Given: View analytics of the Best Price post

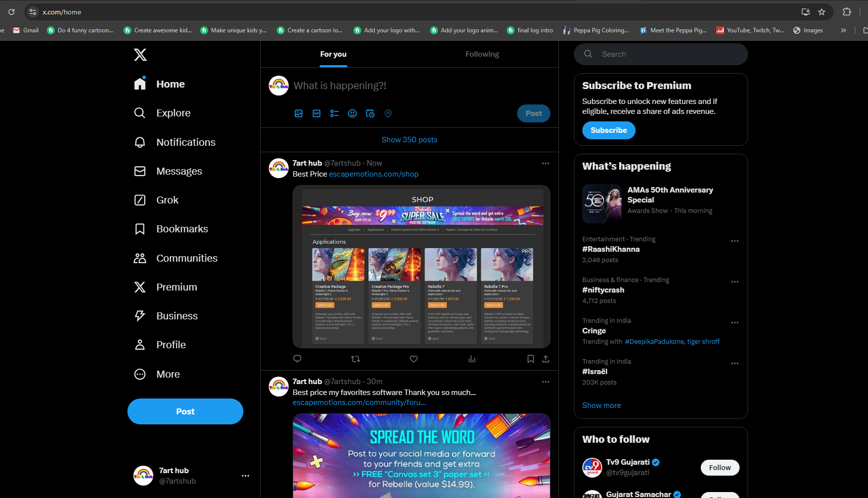Looking at the screenshot, I should 472,359.
